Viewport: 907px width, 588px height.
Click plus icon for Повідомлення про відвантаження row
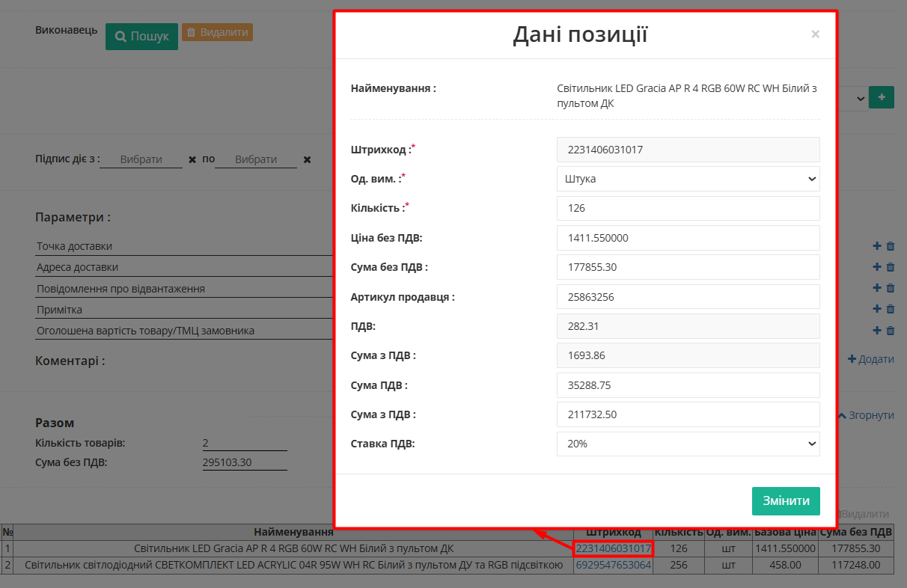click(876, 288)
